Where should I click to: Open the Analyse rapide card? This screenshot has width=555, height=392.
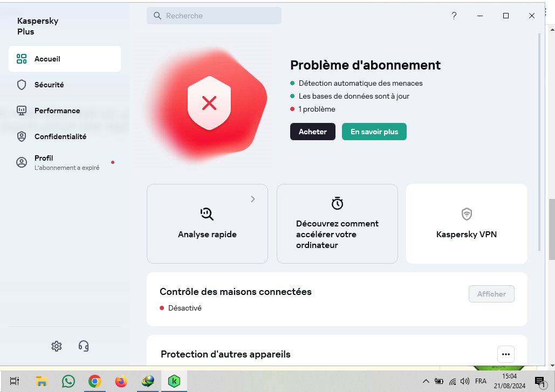208,224
